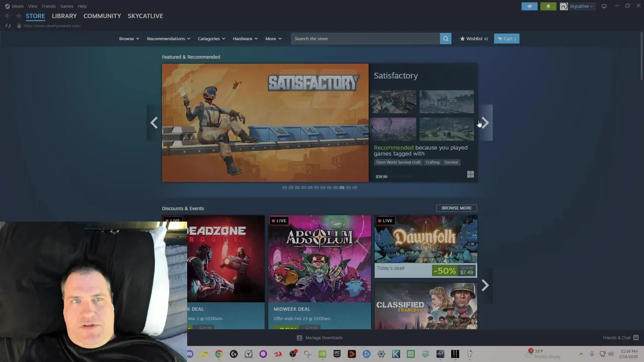Click the store URL address text
This screenshot has width=644, height=362.
point(52,26)
